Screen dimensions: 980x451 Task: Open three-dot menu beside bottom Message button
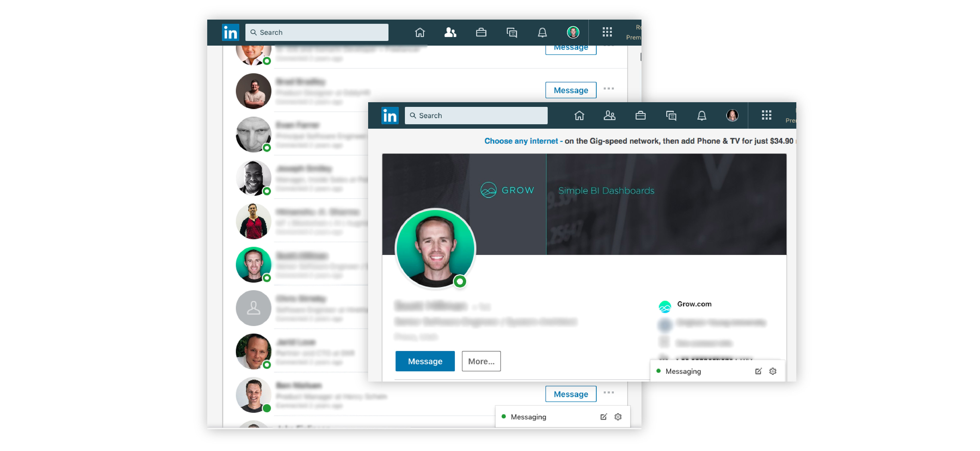click(608, 392)
